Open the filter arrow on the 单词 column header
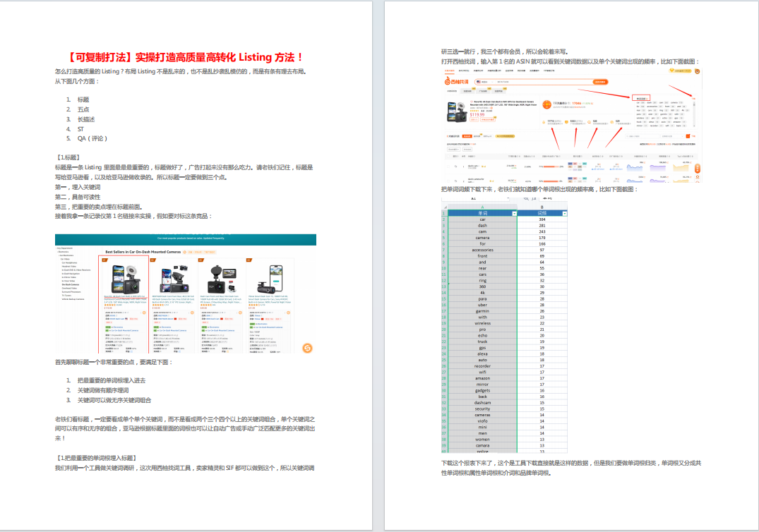Viewport: 759px width, 532px height. [514, 213]
